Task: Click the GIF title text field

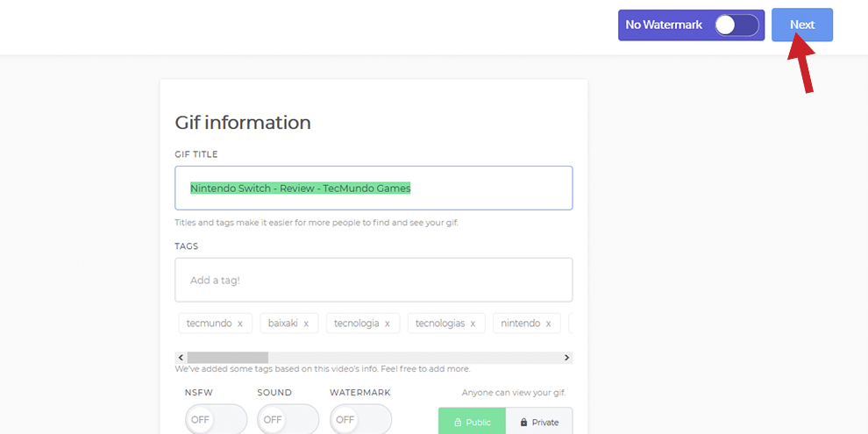Action: coord(374,188)
